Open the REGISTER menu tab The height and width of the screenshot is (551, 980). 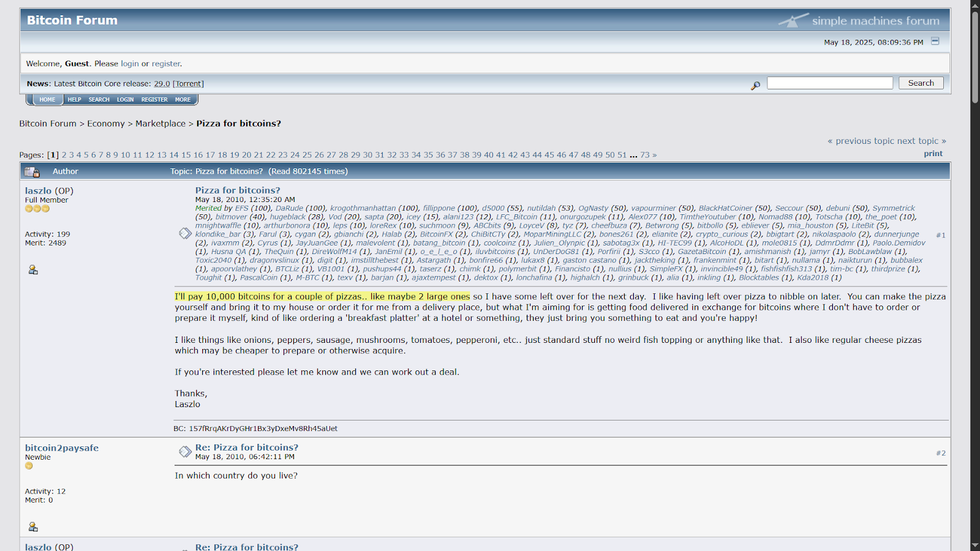pos(154,99)
